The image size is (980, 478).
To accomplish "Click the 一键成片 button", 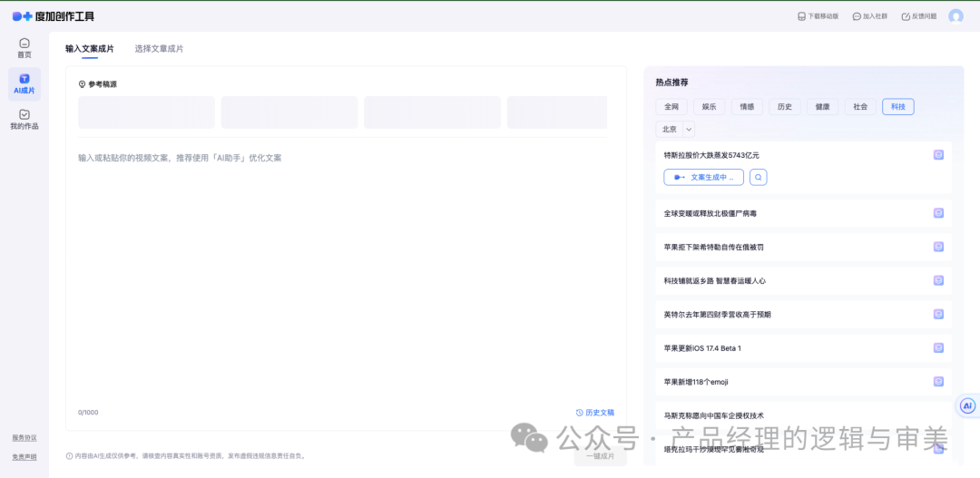I will pyautogui.click(x=600, y=456).
